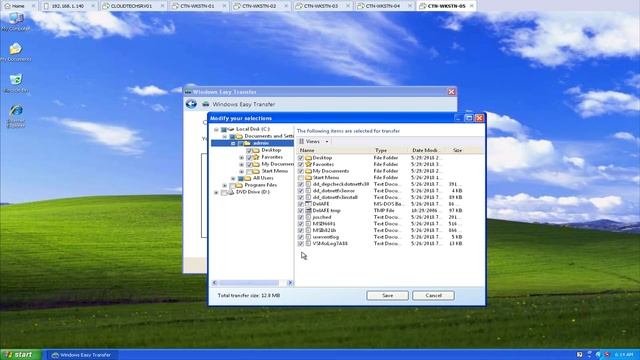Viewport: 640px width, 360px height.
Task: Close the CTN-WKSTN-02 tab with its X
Action: click(286, 6)
